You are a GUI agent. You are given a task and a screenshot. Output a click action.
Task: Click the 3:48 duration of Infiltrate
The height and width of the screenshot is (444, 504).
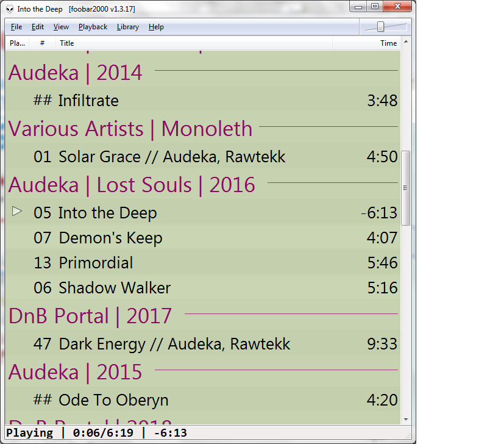(382, 101)
